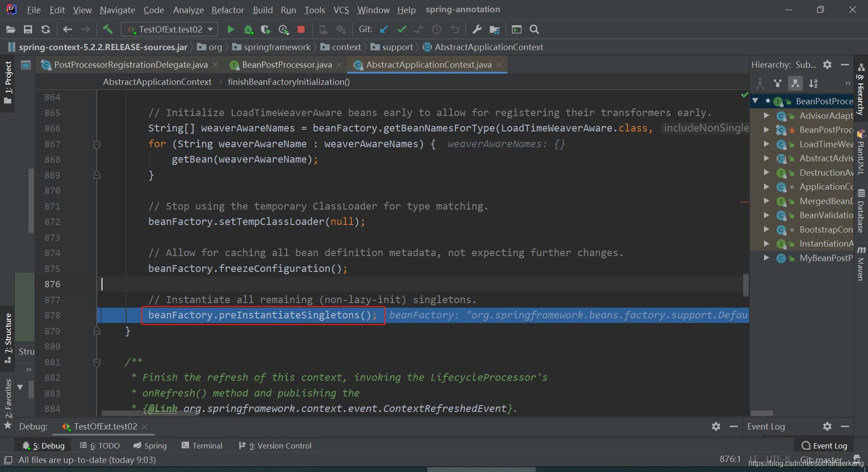Minimize the Hierarchy panel
This screenshot has width=868, height=472.
click(x=844, y=65)
